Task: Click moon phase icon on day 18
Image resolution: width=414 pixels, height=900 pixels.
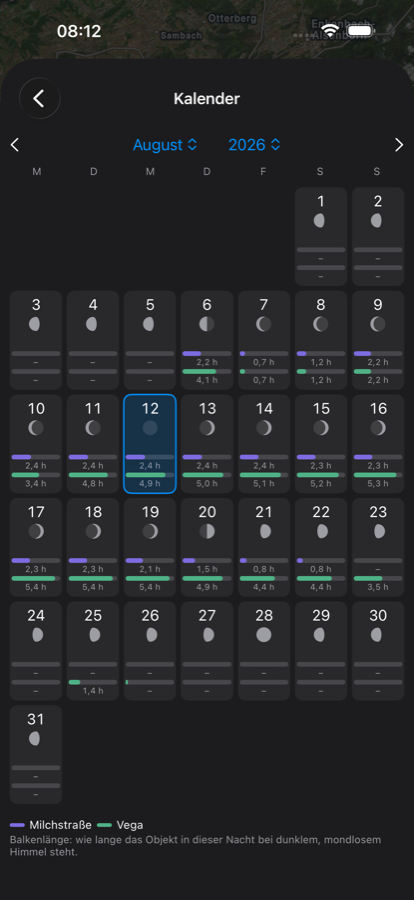Action: pos(92,532)
